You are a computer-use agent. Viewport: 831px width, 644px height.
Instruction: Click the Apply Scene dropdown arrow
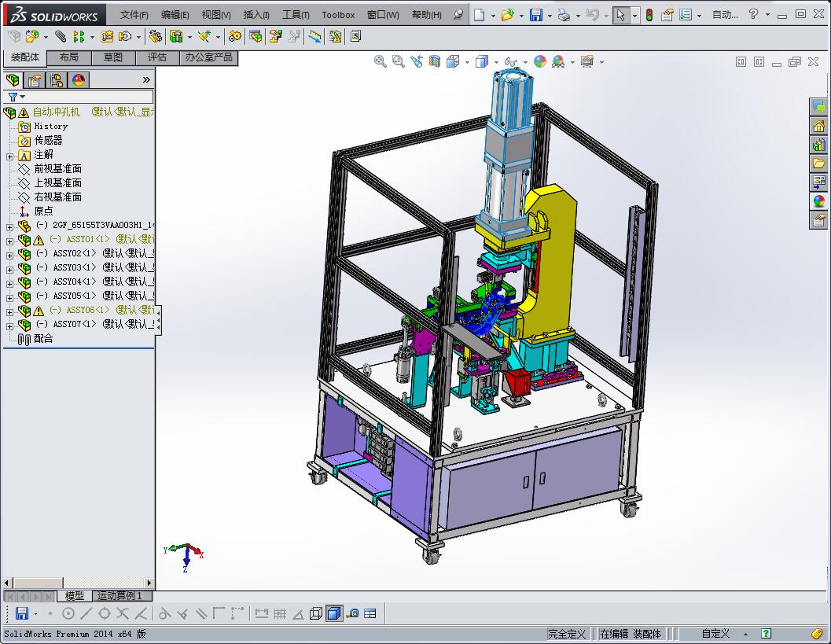click(572, 62)
